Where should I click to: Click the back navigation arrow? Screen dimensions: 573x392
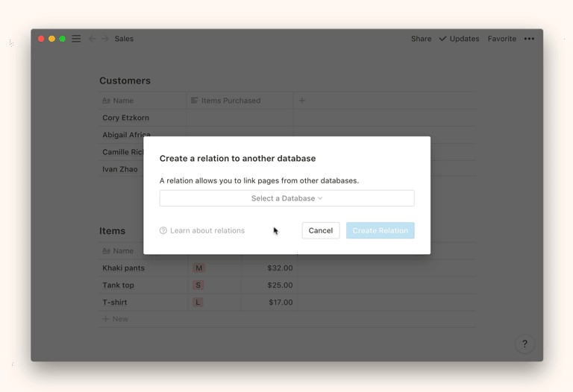point(92,39)
